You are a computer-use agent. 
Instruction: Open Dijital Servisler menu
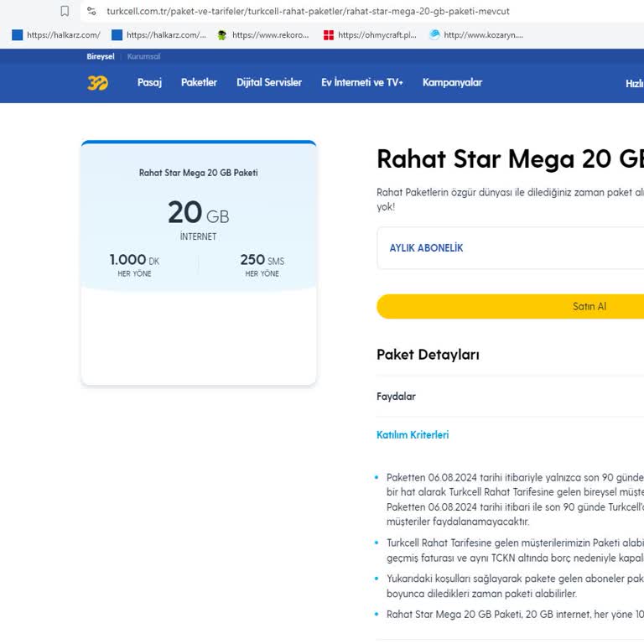[x=269, y=82]
